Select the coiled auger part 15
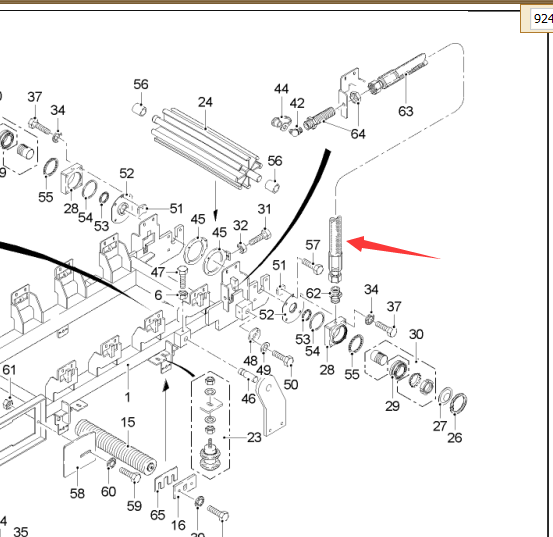This screenshot has height=537, width=553. pyautogui.click(x=116, y=447)
